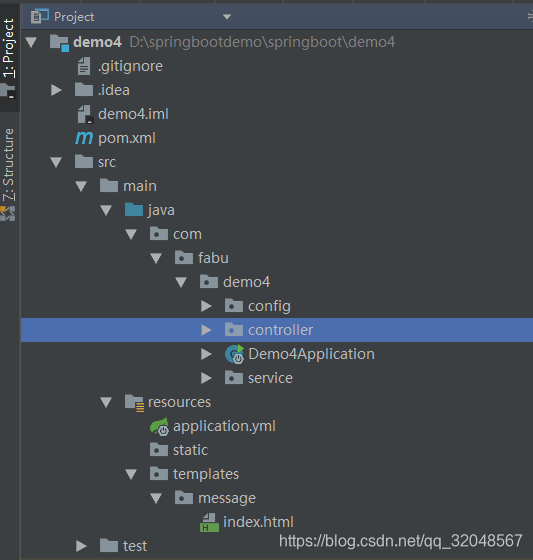Click the Project view icon in header
533x560 pixels.
coord(40,16)
